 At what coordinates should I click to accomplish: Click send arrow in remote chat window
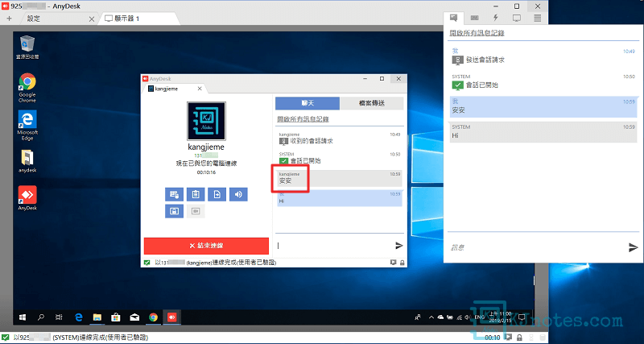click(x=398, y=246)
